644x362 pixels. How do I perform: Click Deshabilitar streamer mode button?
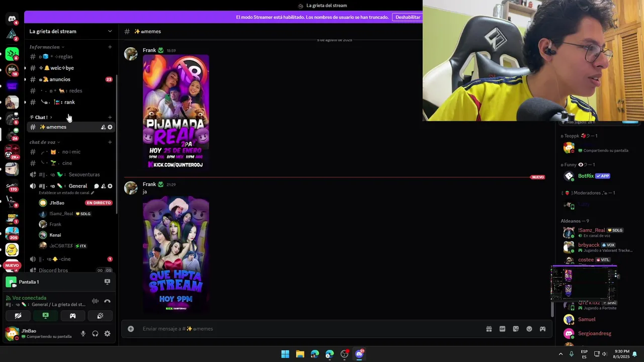(408, 17)
